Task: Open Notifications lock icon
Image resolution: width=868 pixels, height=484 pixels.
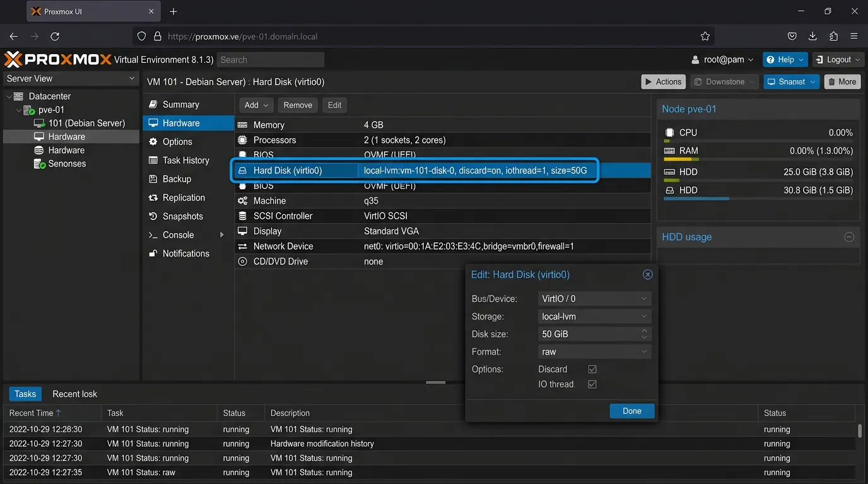Action: [x=153, y=253]
